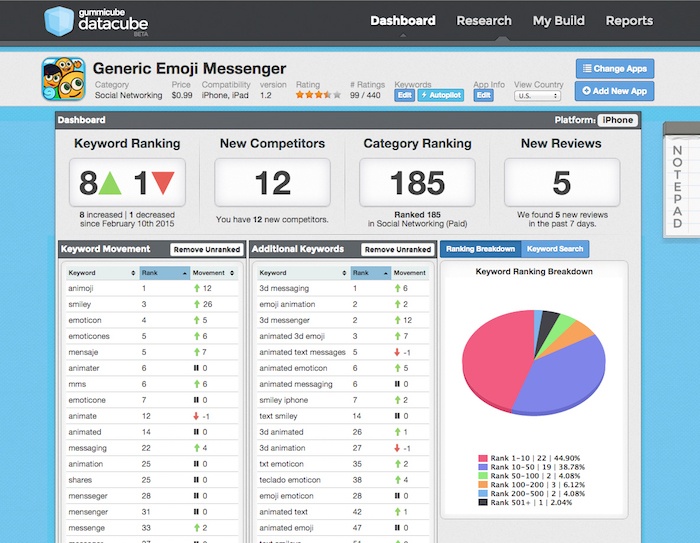Click the pause icon for emoji emoticon

[397, 496]
